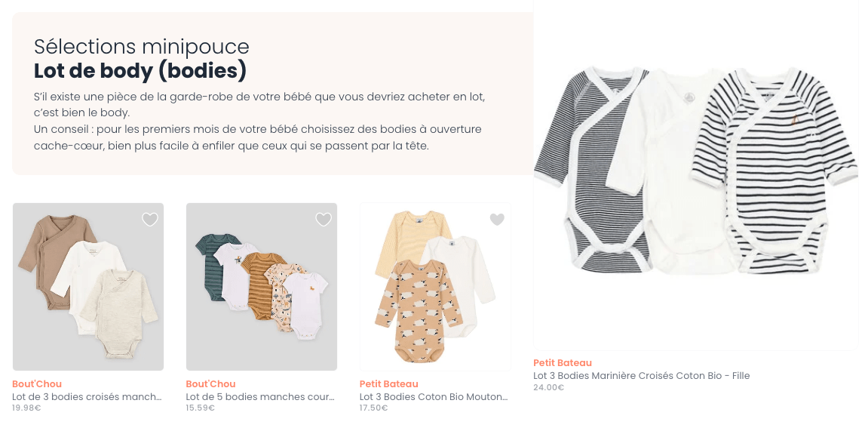Open 'Lot de 5 bodies manches' title

pos(260,397)
